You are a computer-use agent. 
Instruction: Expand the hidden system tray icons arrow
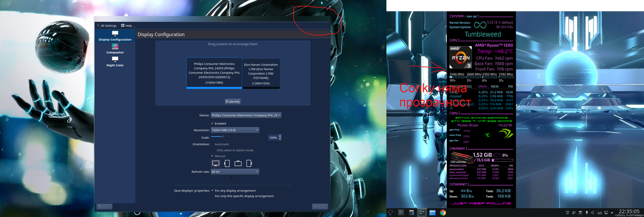click(612, 212)
